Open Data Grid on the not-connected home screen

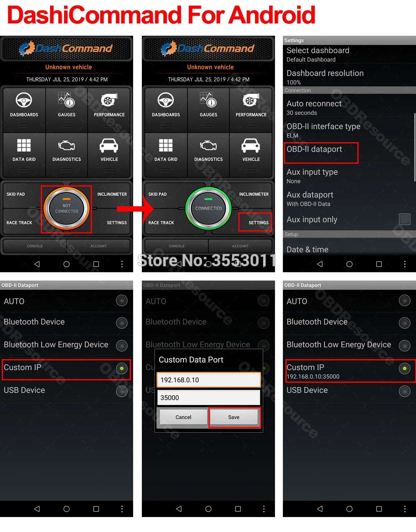24,155
